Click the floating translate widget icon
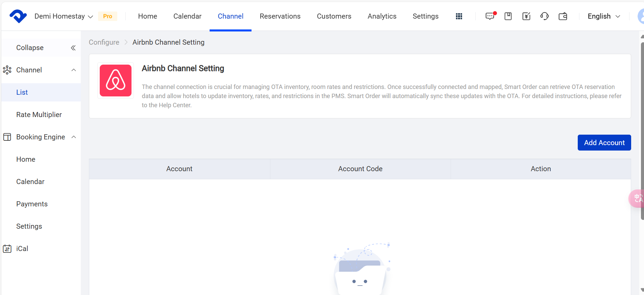644x295 pixels. pyautogui.click(x=637, y=198)
